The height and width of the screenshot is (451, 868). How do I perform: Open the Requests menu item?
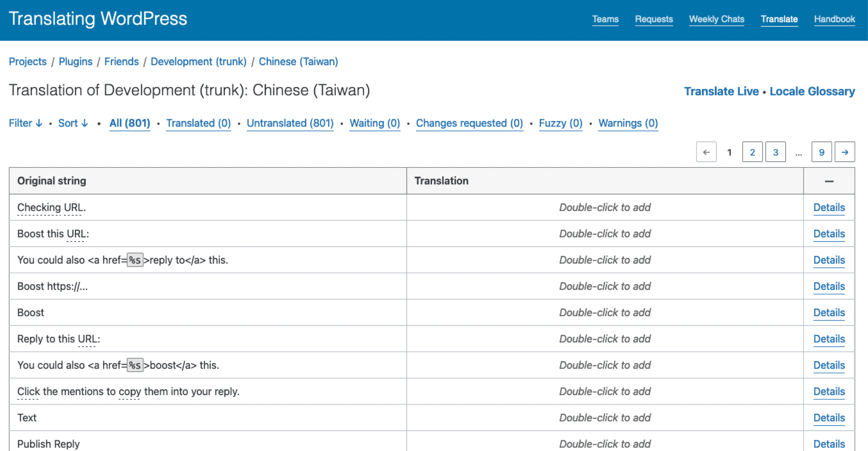(654, 19)
